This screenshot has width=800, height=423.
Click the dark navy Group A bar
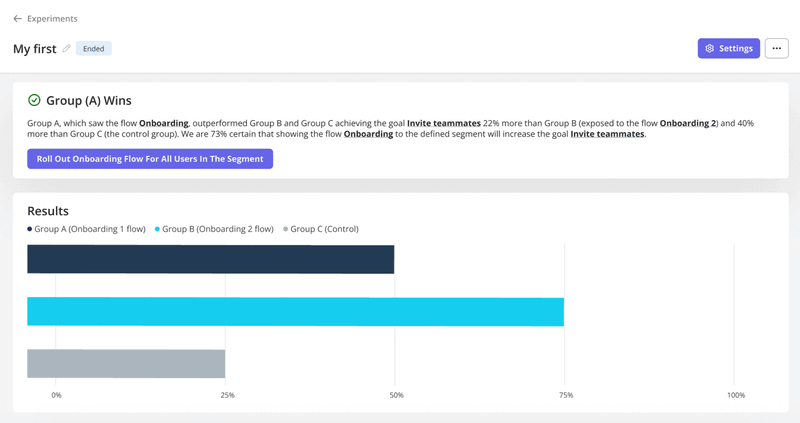210,259
